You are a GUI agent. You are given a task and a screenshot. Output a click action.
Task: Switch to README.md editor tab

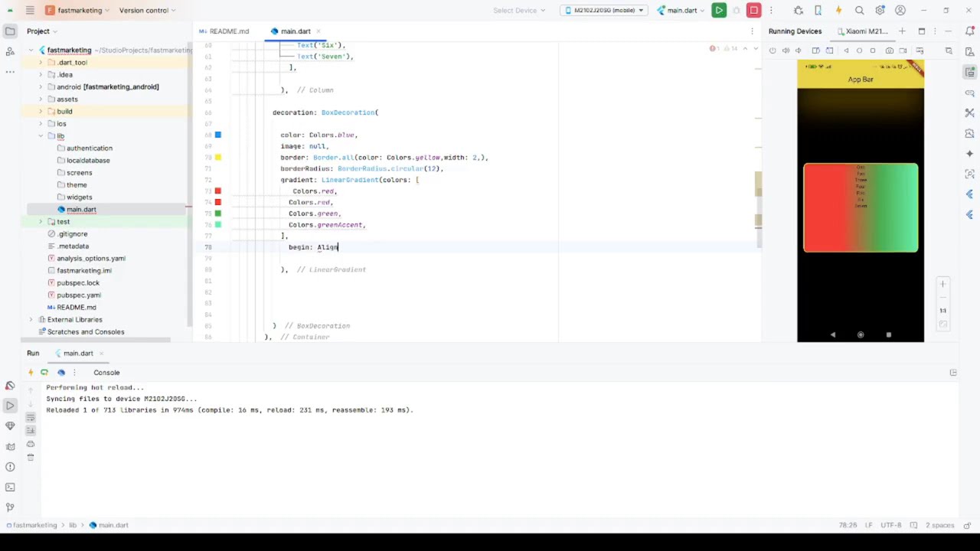point(224,31)
